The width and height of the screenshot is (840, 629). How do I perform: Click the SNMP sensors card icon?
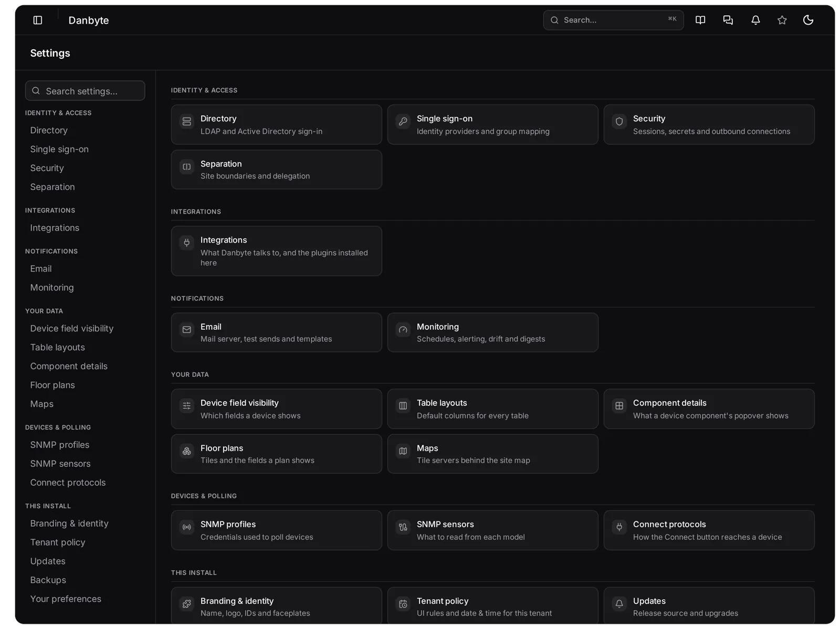coord(403,527)
